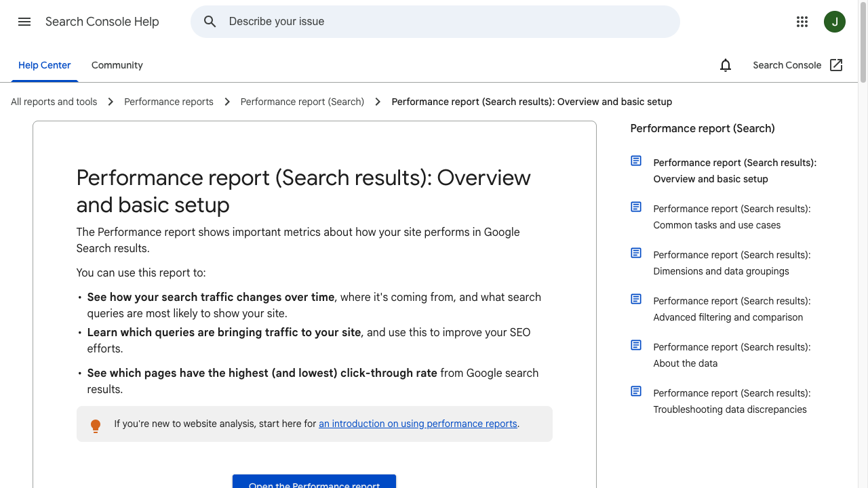Open the account avatar J
This screenshot has width=868, height=488.
point(835,22)
